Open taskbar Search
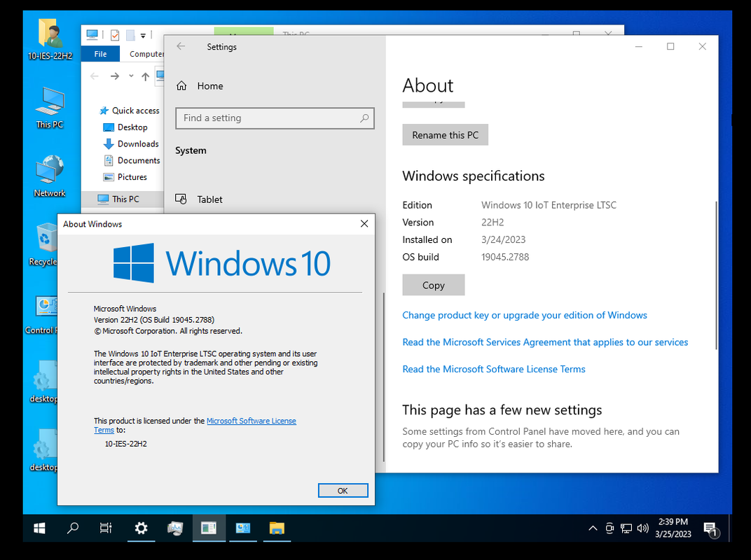751x560 pixels. tap(73, 528)
